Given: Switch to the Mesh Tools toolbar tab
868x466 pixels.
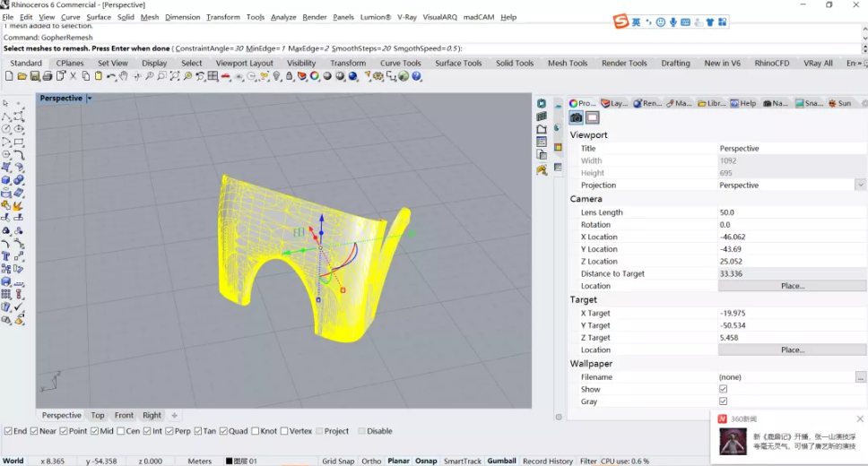Looking at the screenshot, I should (x=568, y=63).
